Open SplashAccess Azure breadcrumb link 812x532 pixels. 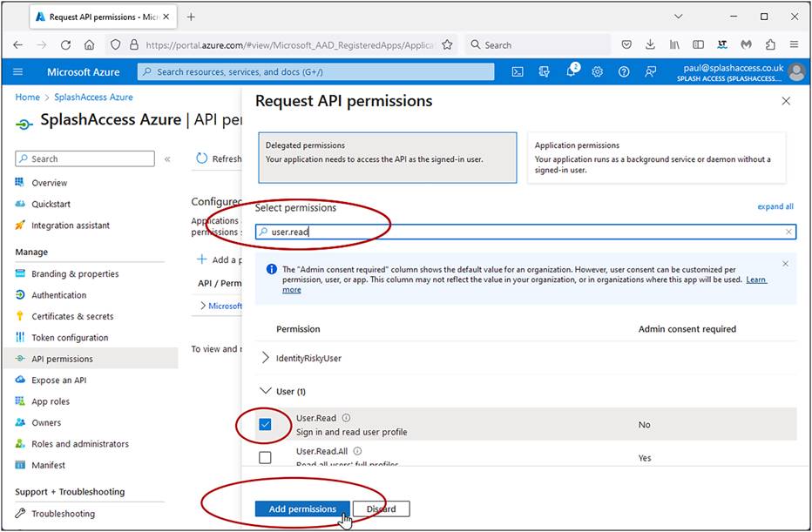93,97
